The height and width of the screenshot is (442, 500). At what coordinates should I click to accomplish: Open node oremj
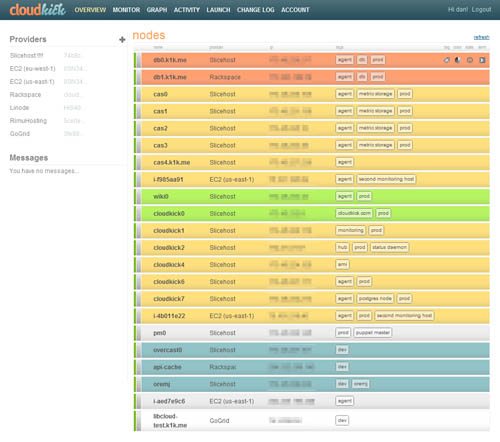(x=162, y=384)
